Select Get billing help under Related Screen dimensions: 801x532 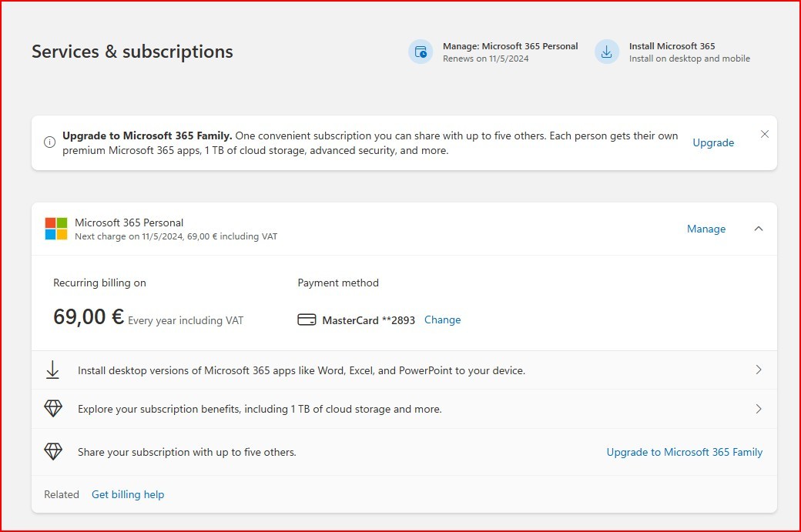[x=128, y=494]
